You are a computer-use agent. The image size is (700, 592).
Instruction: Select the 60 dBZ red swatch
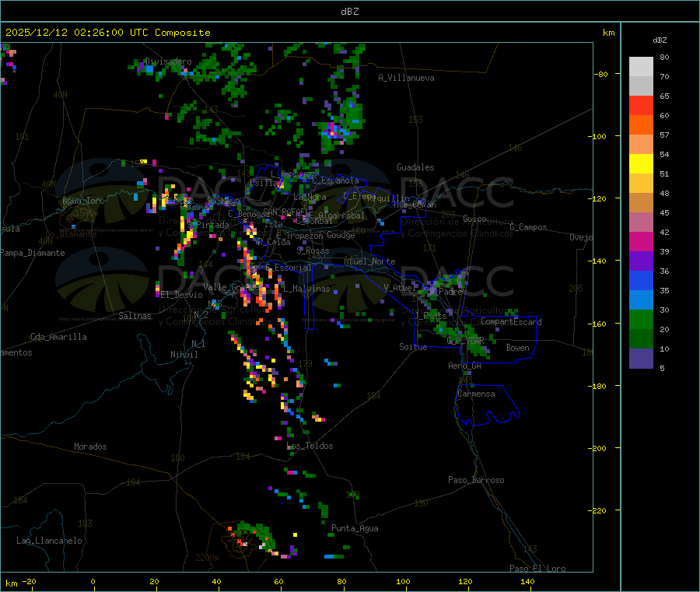click(x=641, y=106)
